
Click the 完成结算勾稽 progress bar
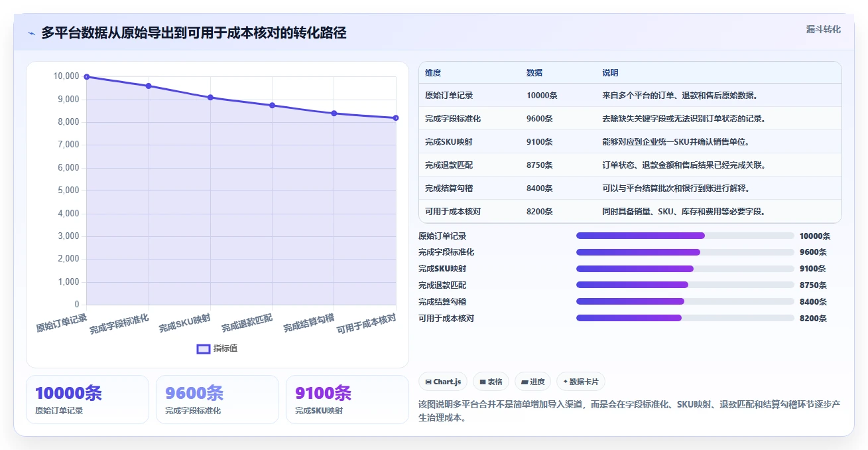[x=685, y=301]
